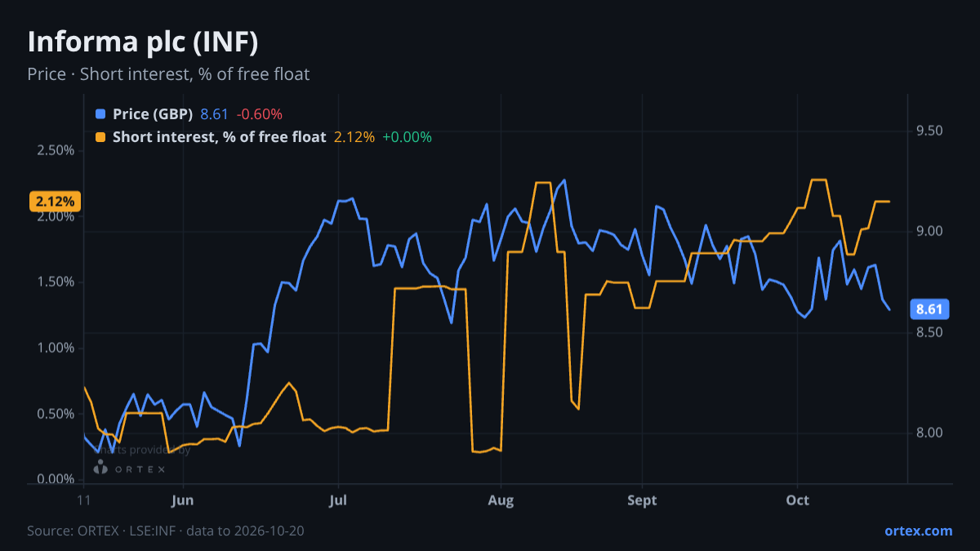The width and height of the screenshot is (980, 551).
Task: Click the 2.50% left axis label
Action: click(56, 151)
